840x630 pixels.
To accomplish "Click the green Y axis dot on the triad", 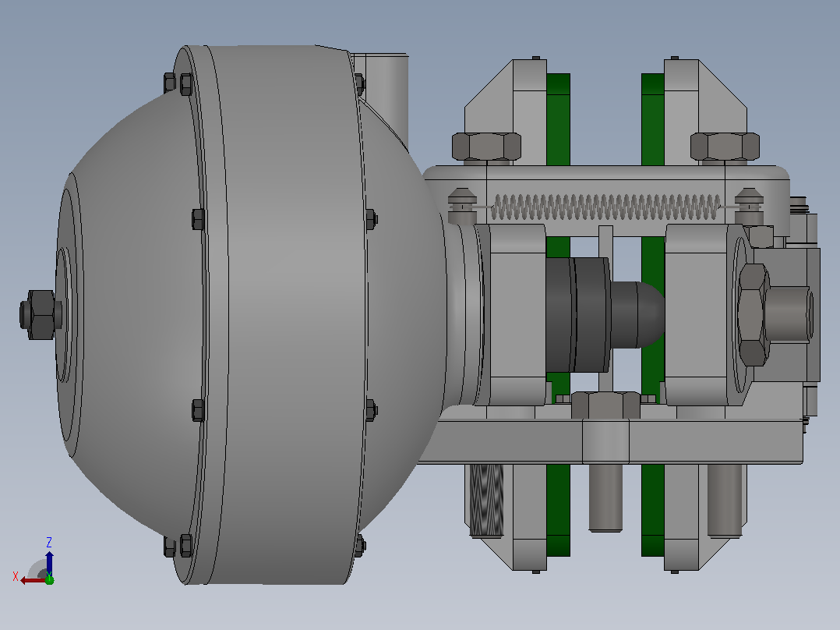I will click(x=49, y=579).
